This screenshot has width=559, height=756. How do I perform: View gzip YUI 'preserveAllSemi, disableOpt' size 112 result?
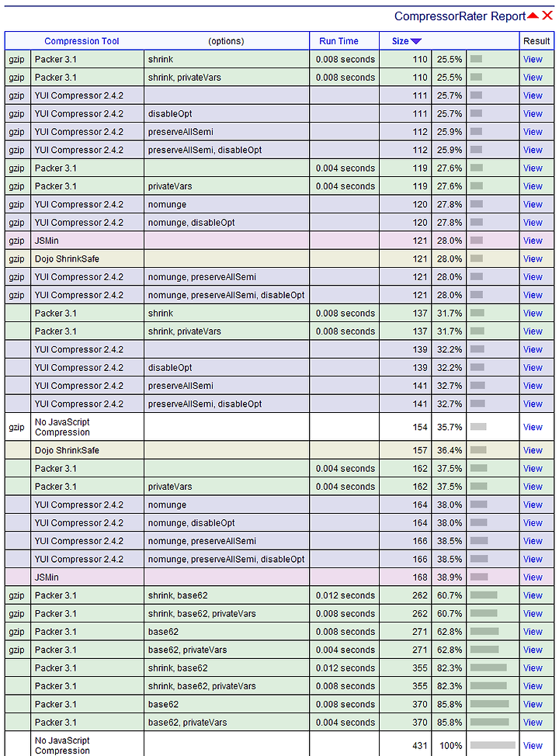(533, 150)
